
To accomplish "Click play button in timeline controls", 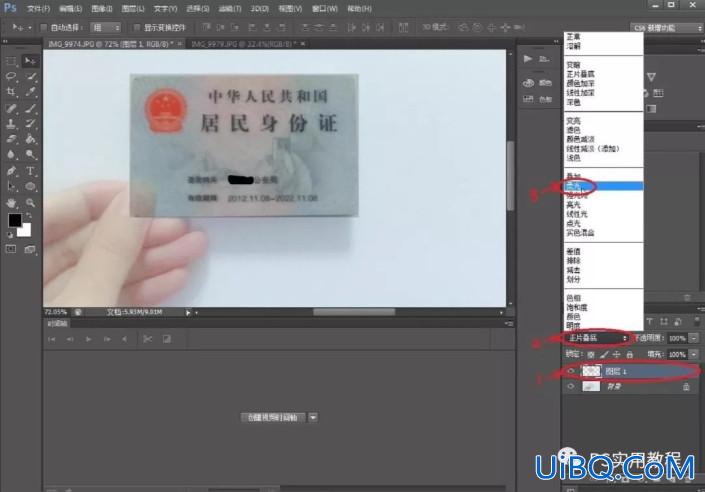I will (88, 339).
